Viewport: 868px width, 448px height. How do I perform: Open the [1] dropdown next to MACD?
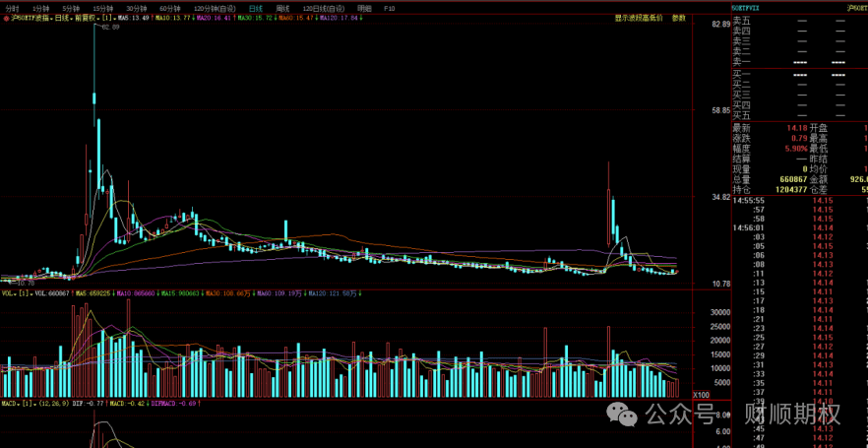[x=29, y=403]
